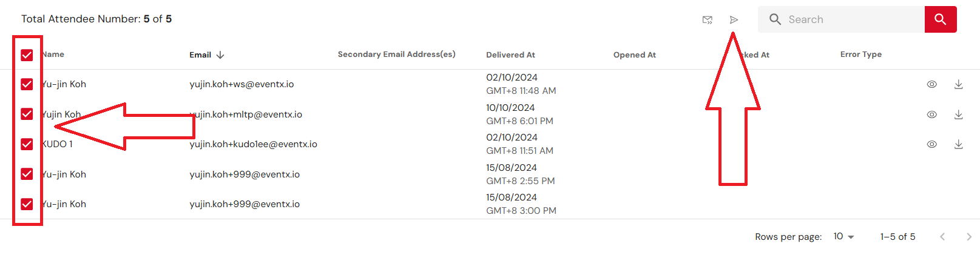Click the paper plane send icon
This screenshot has width=980, height=255.
click(x=734, y=20)
